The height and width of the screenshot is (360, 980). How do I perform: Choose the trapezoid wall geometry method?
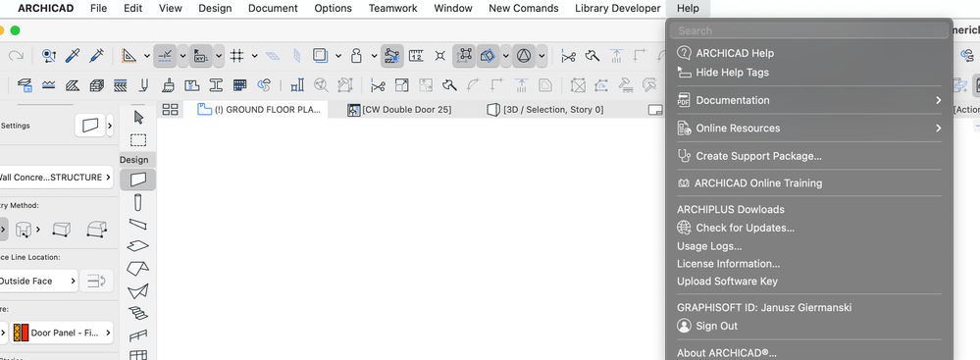[61, 230]
